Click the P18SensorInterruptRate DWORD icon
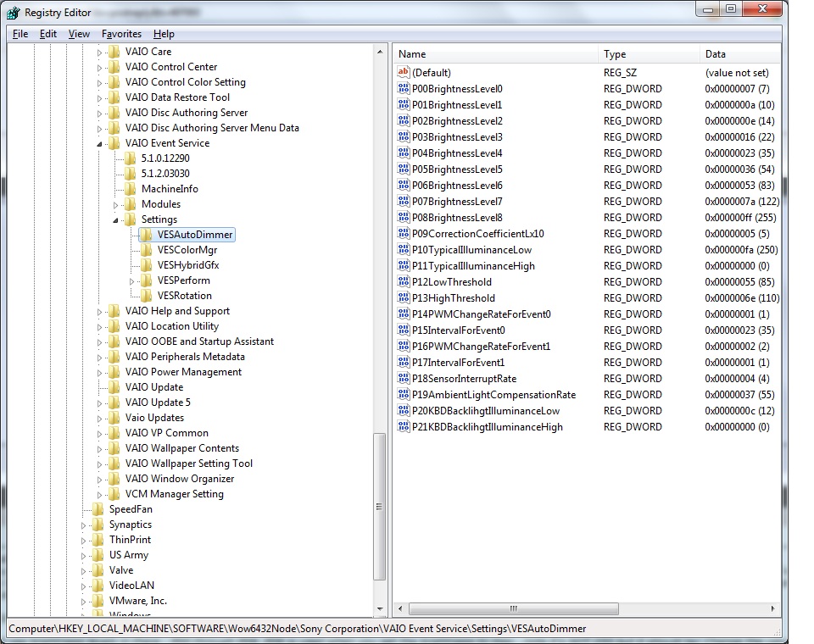The width and height of the screenshot is (814, 644). click(404, 378)
